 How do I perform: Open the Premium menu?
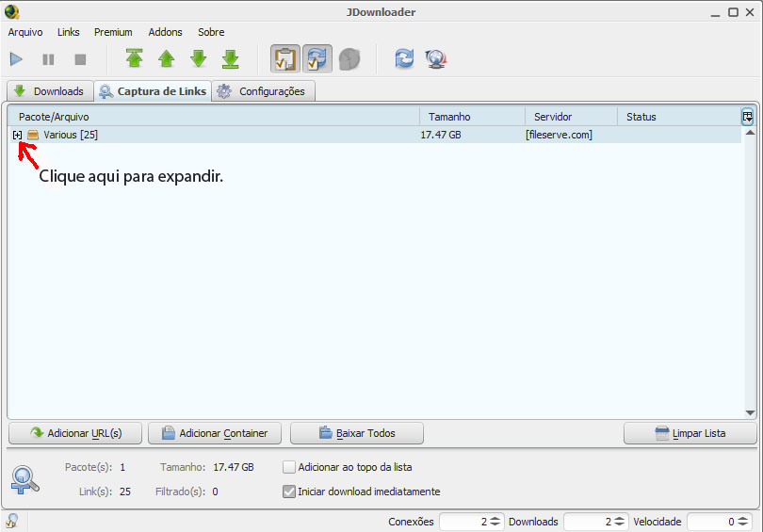[113, 32]
